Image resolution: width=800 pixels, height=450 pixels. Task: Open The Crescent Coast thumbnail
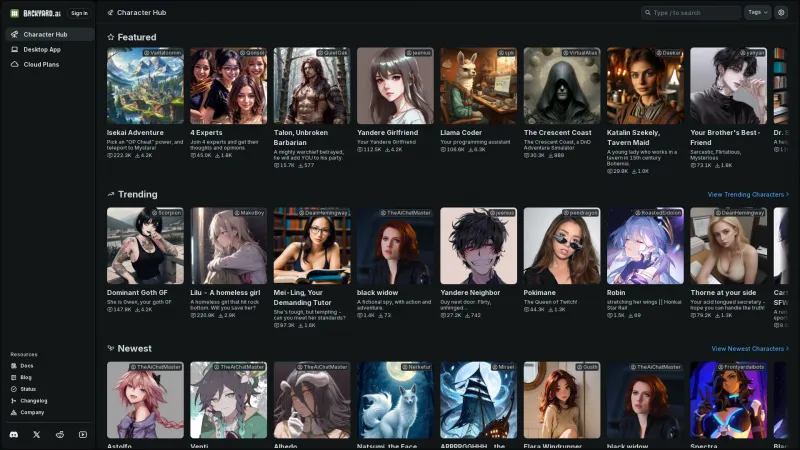tap(562, 86)
